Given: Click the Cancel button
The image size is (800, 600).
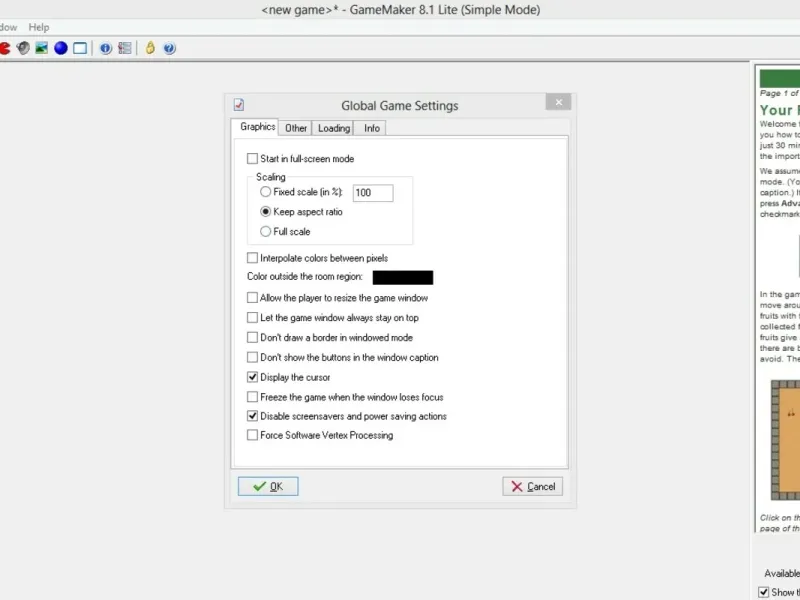Looking at the screenshot, I should (x=533, y=487).
